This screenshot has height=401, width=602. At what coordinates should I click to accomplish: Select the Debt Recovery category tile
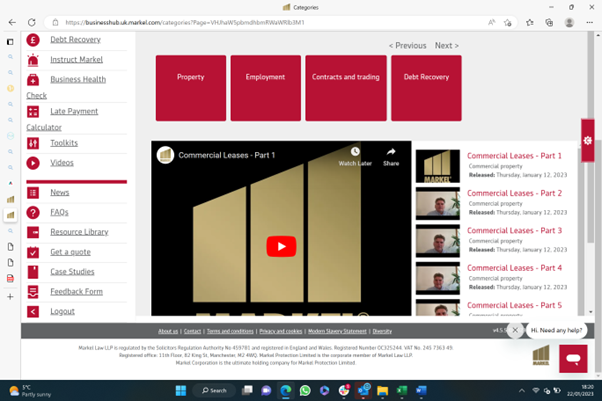click(426, 88)
